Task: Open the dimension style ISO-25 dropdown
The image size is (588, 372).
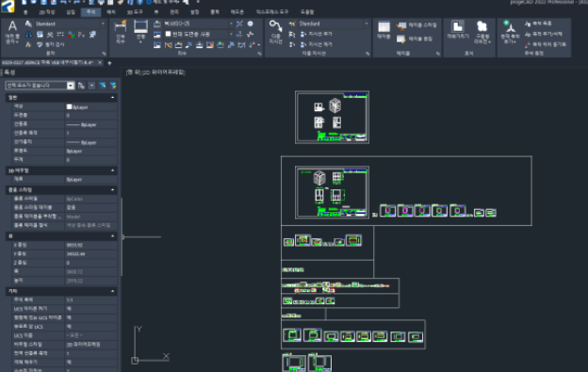Action: pos(199,24)
